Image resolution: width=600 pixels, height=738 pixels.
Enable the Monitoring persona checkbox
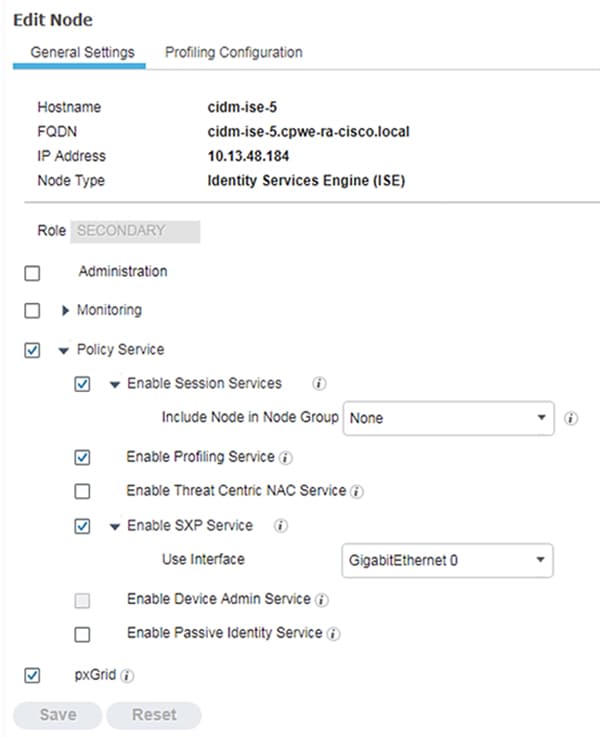point(32,311)
